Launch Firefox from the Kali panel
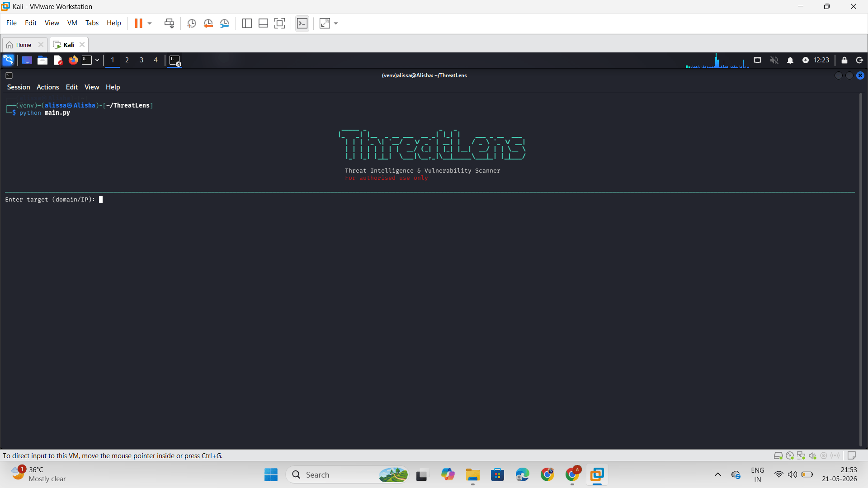 [x=73, y=60]
